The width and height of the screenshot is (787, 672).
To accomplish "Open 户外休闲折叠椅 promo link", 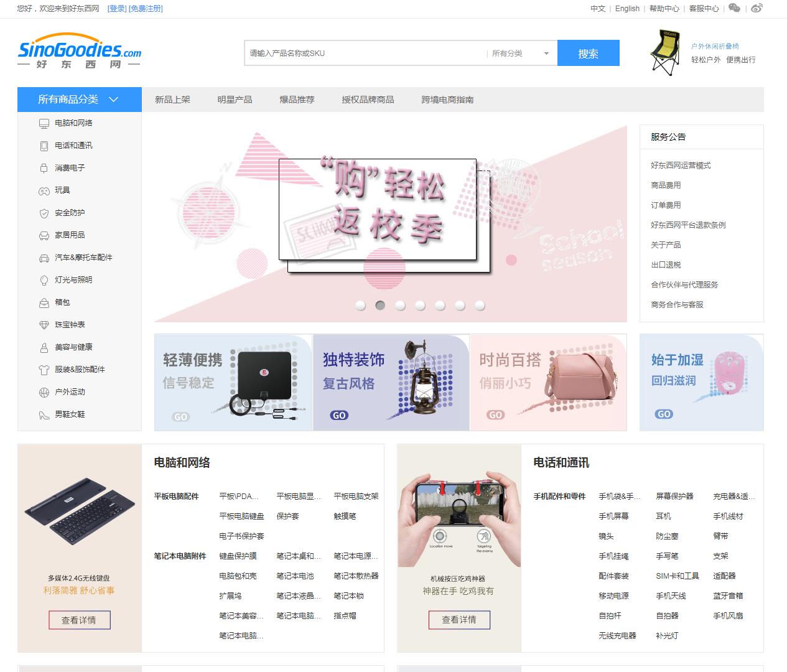I will [x=715, y=46].
